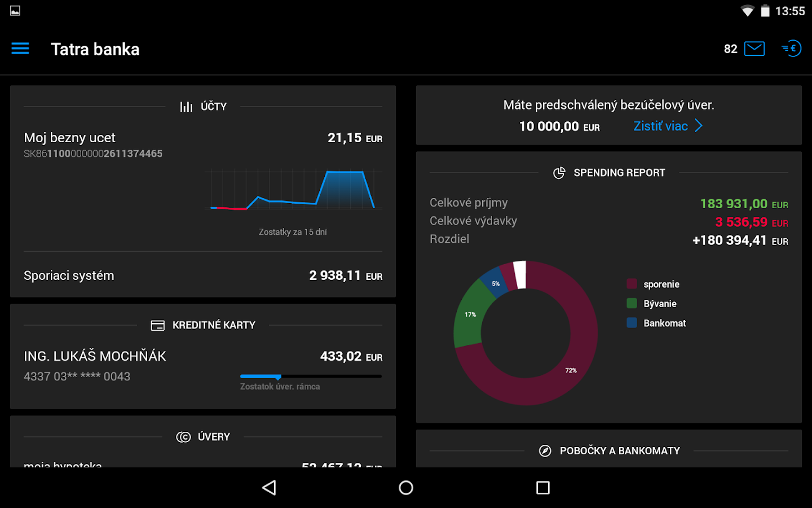The width and height of the screenshot is (812, 508).
Task: Click the card icon in KREDITNÉ KARTY header
Action: [x=157, y=325]
